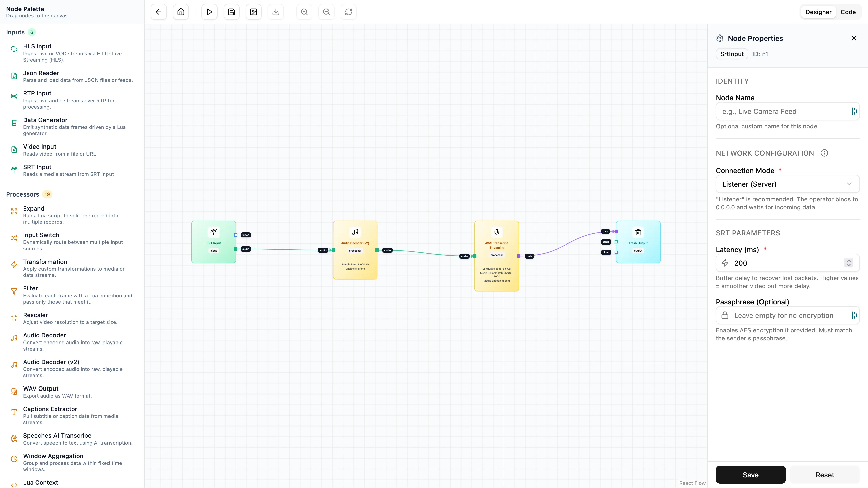The height and width of the screenshot is (488, 868).
Task: Open the Connection Mode dropdown
Action: (787, 184)
